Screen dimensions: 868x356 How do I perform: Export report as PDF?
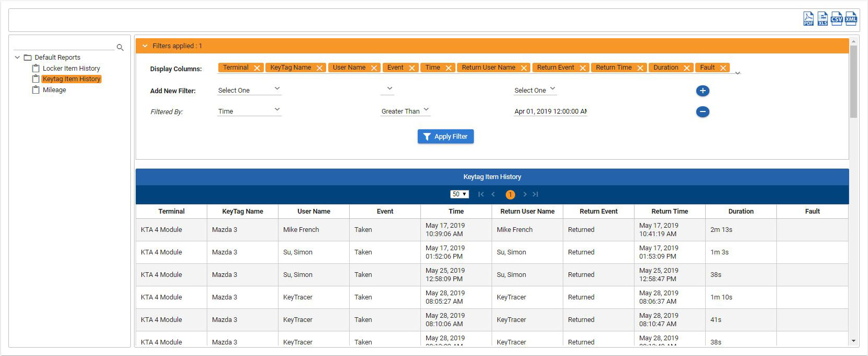(x=808, y=19)
